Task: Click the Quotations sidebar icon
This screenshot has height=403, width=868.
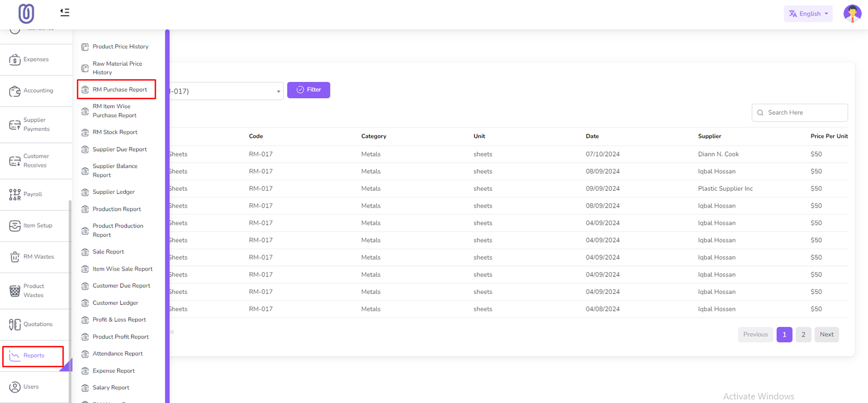Action: click(15, 324)
